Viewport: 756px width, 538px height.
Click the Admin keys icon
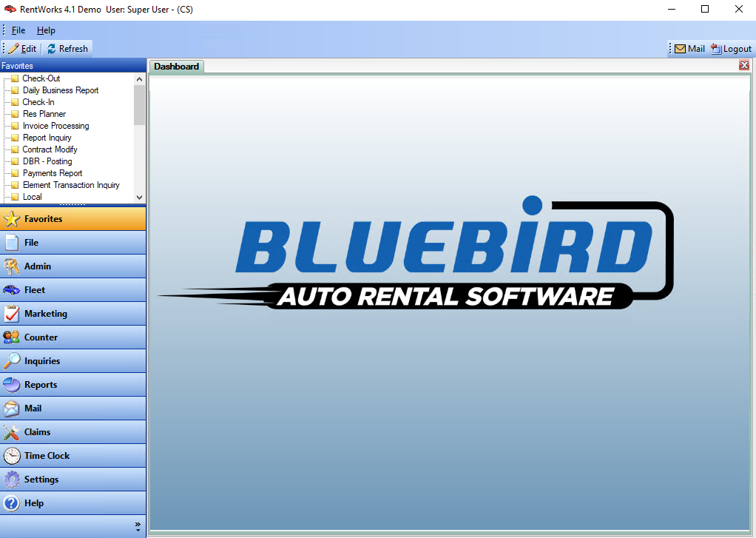tap(12, 266)
